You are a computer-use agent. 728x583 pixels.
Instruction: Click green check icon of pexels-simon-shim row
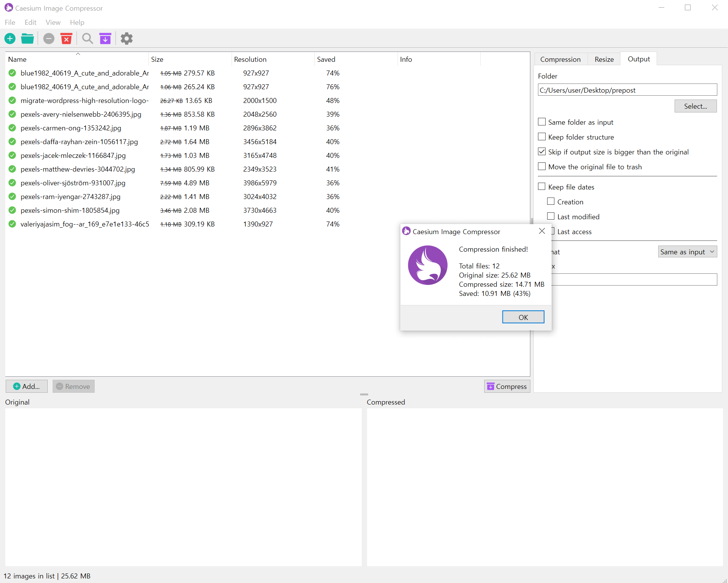point(12,210)
